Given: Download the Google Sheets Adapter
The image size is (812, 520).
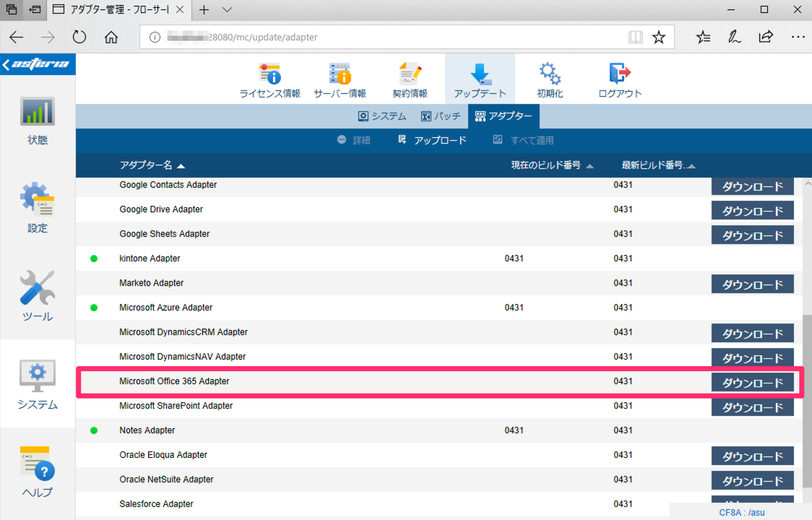Looking at the screenshot, I should pos(752,235).
